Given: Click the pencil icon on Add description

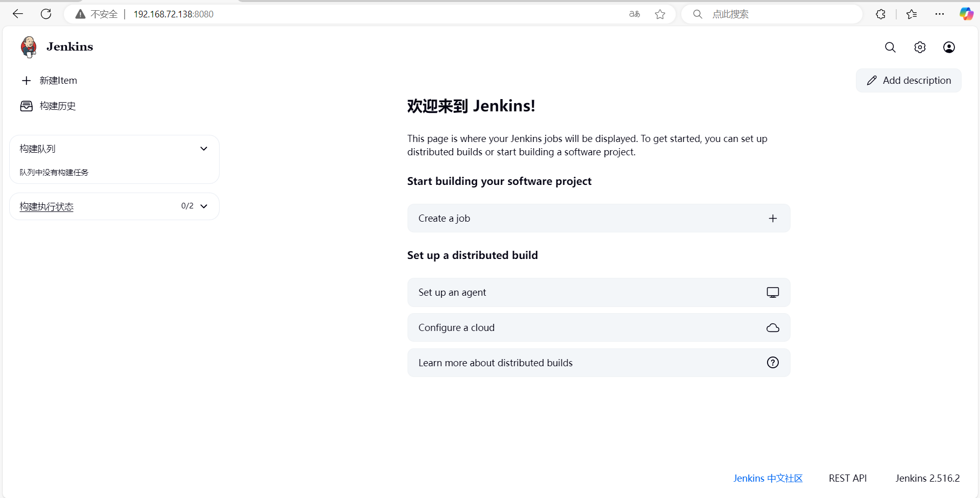Looking at the screenshot, I should tap(872, 81).
